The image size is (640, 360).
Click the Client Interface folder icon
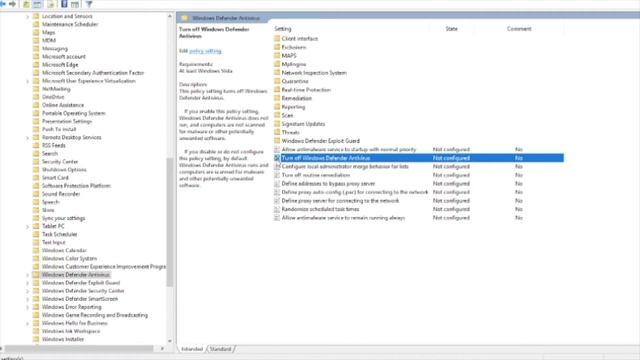pyautogui.click(x=277, y=38)
